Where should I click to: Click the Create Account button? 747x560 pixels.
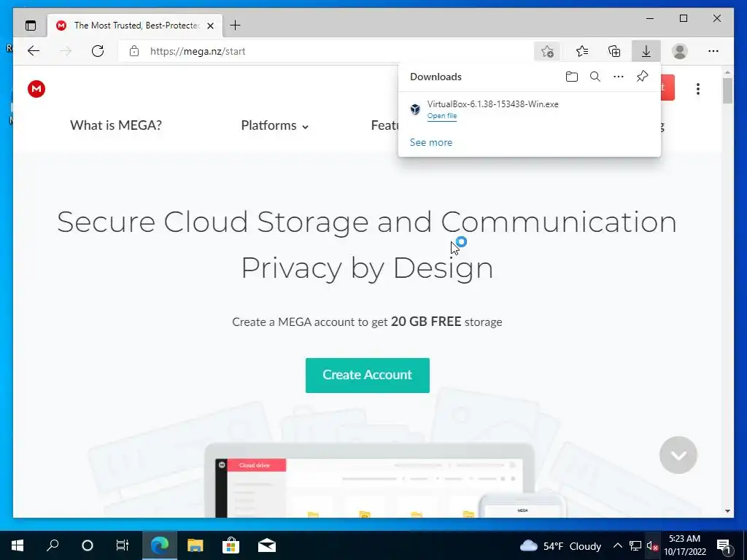tap(368, 376)
